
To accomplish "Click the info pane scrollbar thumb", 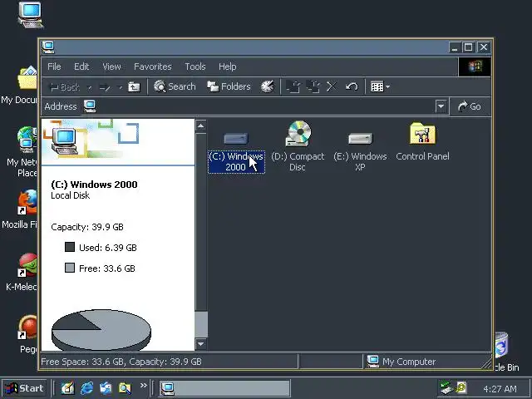I will click(x=201, y=324).
